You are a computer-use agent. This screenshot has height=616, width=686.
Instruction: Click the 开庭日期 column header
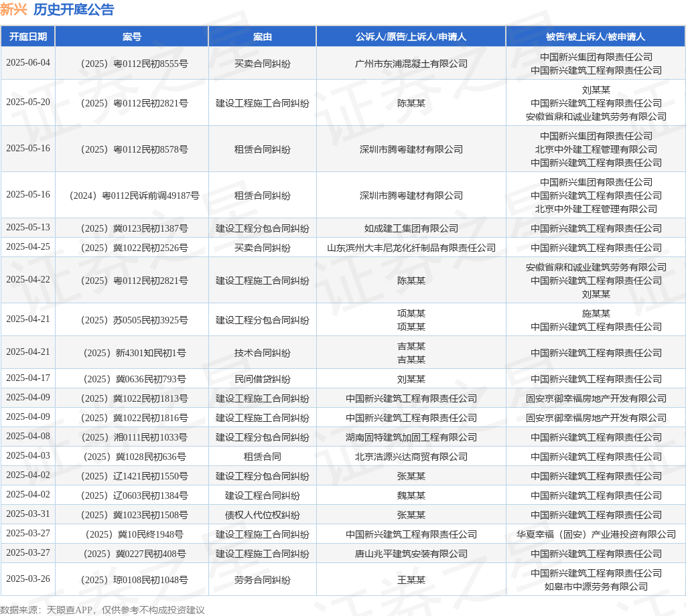pos(28,37)
